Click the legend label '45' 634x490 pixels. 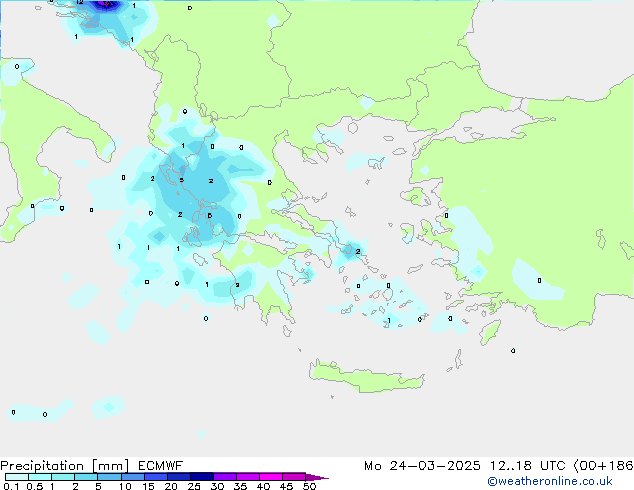coord(286,486)
